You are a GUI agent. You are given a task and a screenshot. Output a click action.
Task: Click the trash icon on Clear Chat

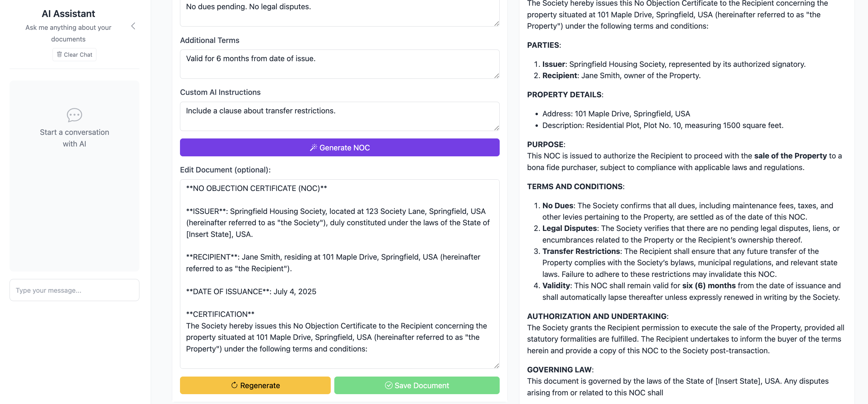coord(59,54)
